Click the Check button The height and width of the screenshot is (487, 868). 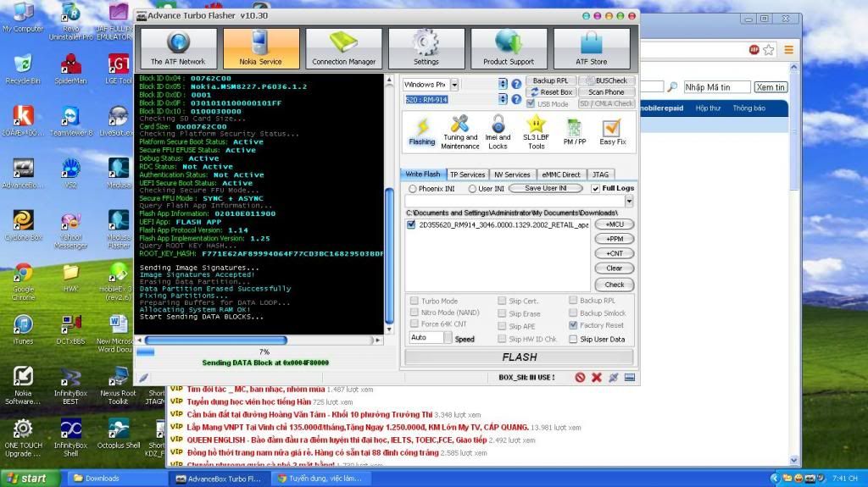tap(615, 285)
